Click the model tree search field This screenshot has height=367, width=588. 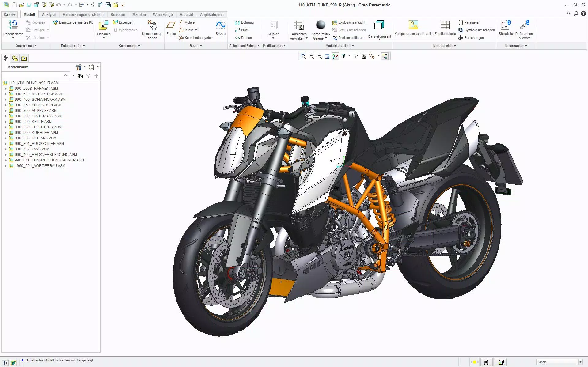click(x=33, y=75)
